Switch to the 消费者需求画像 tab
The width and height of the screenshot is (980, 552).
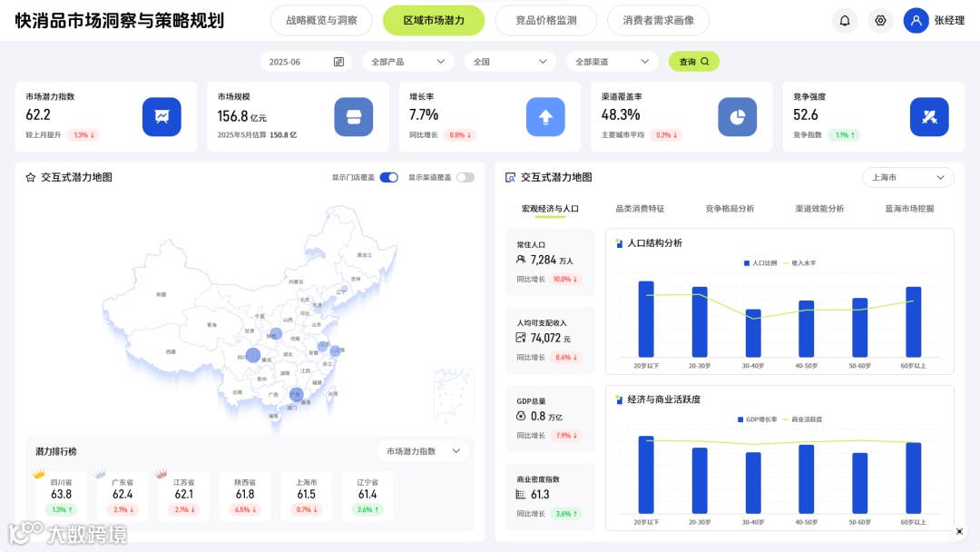pyautogui.click(x=658, y=21)
